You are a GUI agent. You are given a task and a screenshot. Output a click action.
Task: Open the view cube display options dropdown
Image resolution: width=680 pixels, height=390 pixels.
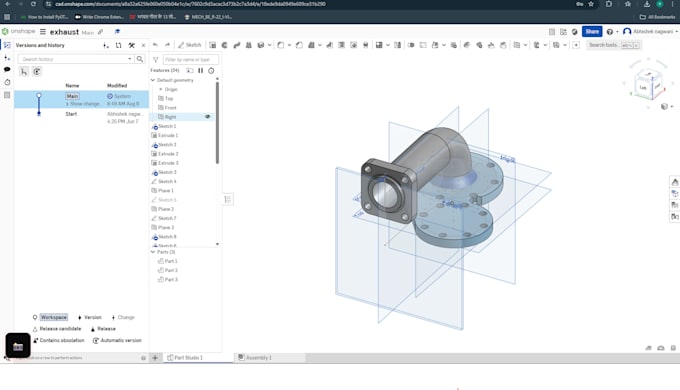point(667,107)
